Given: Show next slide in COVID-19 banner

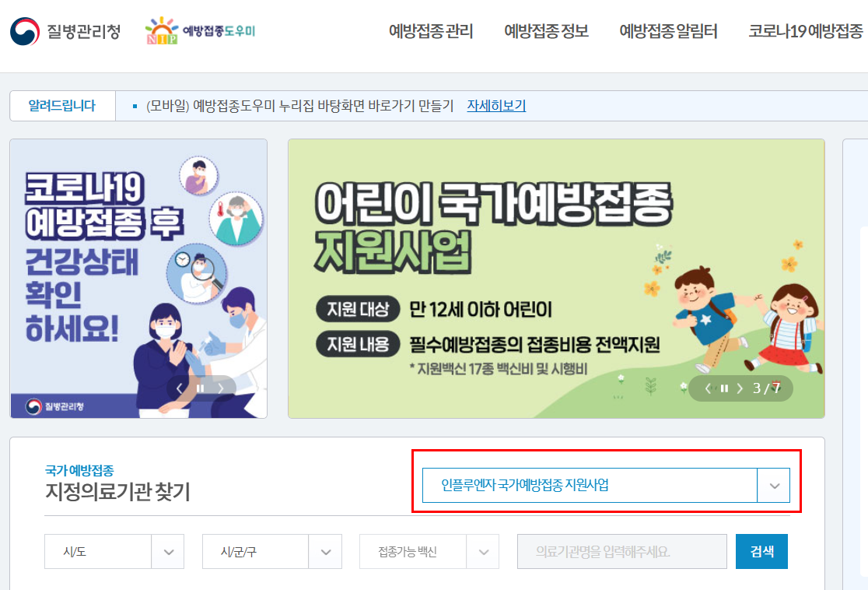Looking at the screenshot, I should (x=221, y=388).
